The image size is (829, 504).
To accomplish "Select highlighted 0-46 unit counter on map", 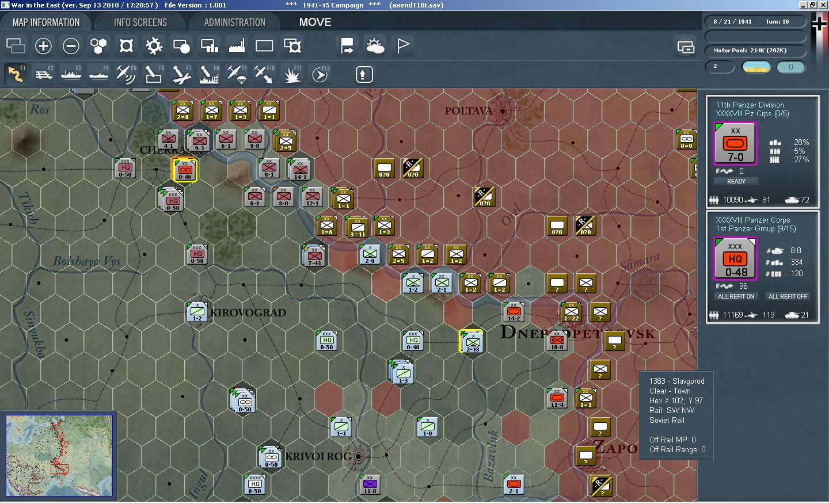I will pos(185,170).
